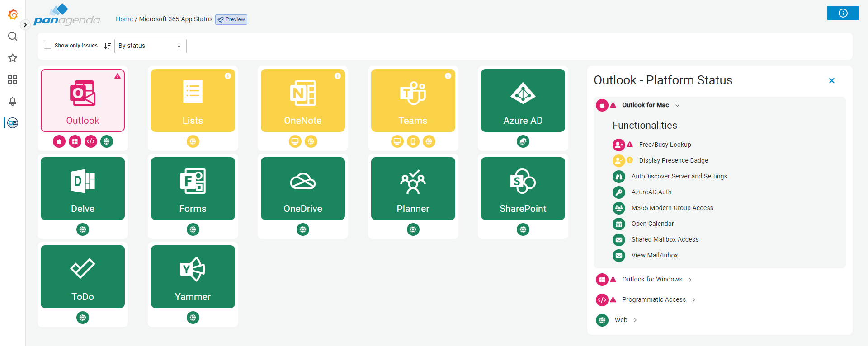Click View Mail/Inbox functionality
The height and width of the screenshot is (346, 868).
pyautogui.click(x=655, y=255)
